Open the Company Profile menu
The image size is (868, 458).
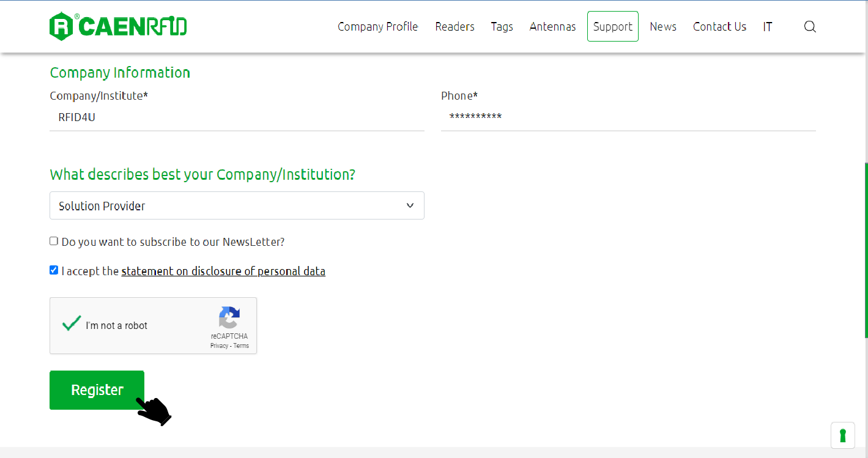click(x=377, y=26)
